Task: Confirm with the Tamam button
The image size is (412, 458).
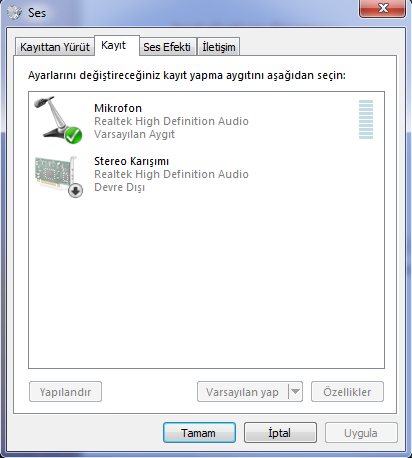Action: [199, 433]
